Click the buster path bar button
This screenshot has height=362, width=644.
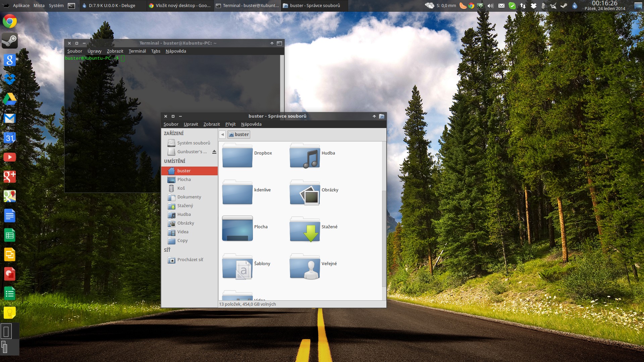tap(239, 135)
